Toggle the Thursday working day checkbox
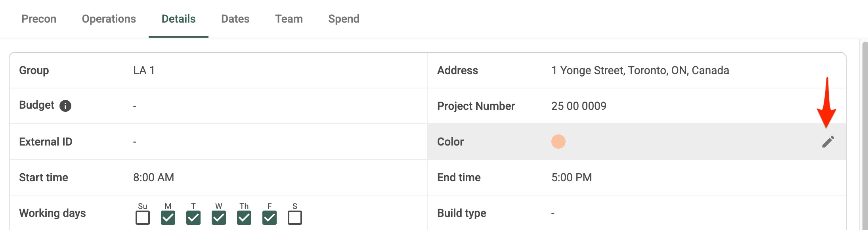The width and height of the screenshot is (868, 230). (x=244, y=218)
